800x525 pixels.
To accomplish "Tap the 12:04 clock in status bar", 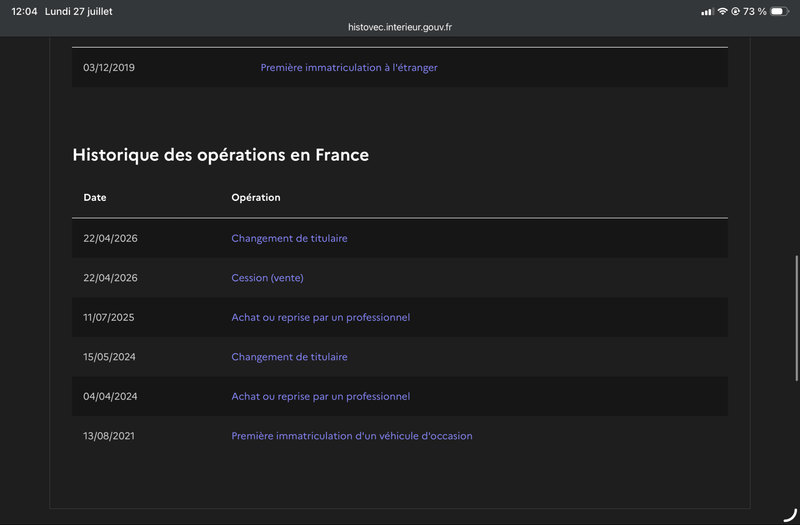I will [24, 11].
